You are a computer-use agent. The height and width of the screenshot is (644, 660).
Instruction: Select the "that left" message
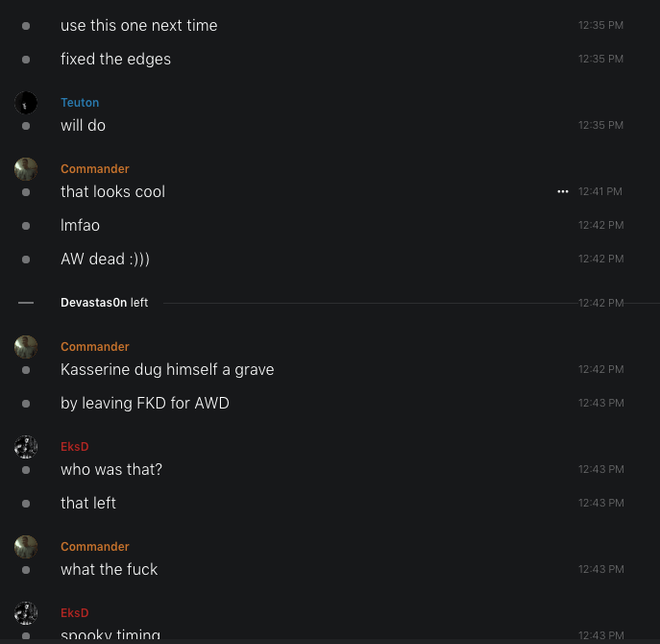point(88,503)
